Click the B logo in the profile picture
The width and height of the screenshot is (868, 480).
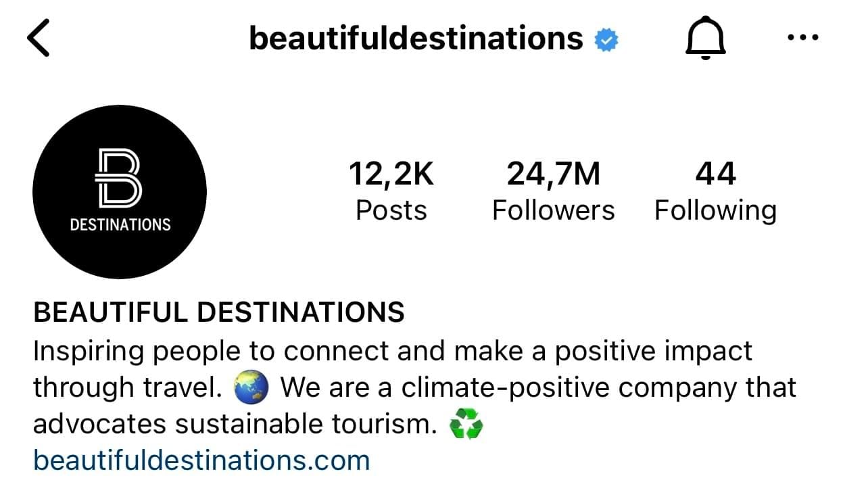[119, 178]
